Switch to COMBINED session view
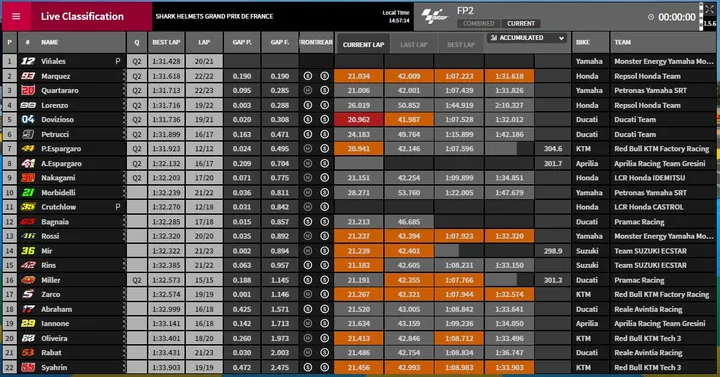 pyautogui.click(x=478, y=23)
